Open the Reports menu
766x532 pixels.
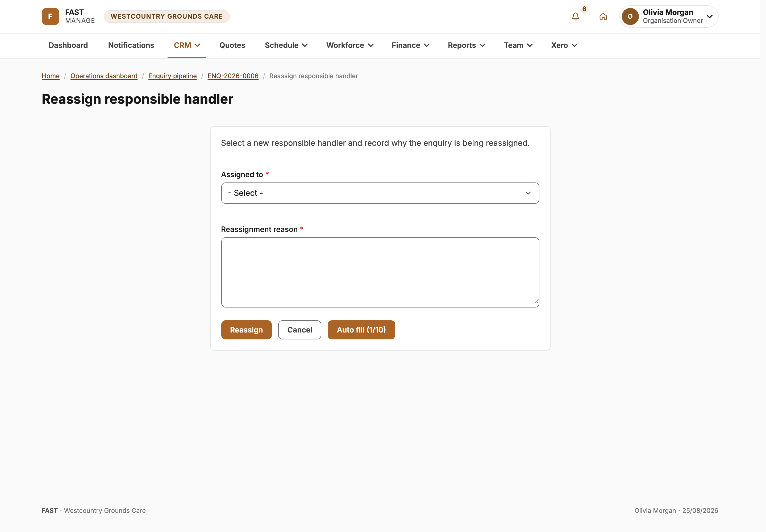(466, 45)
